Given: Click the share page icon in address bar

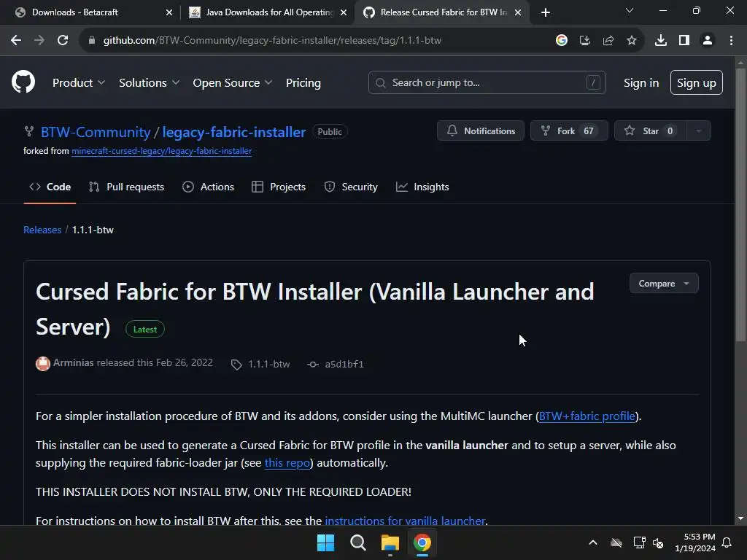Looking at the screenshot, I should 608,41.
